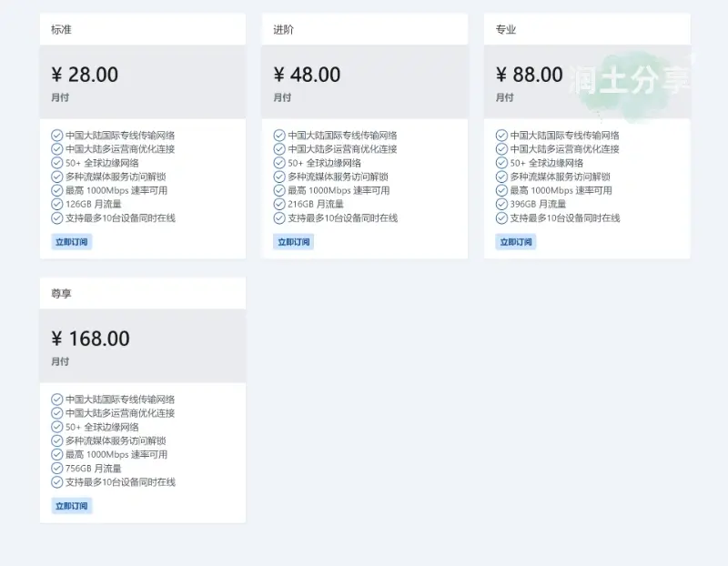Screen dimensions: 728x566
Task: Click 尊享 plan's 最高 1000Mbps checkmark icon
Action: point(57,455)
